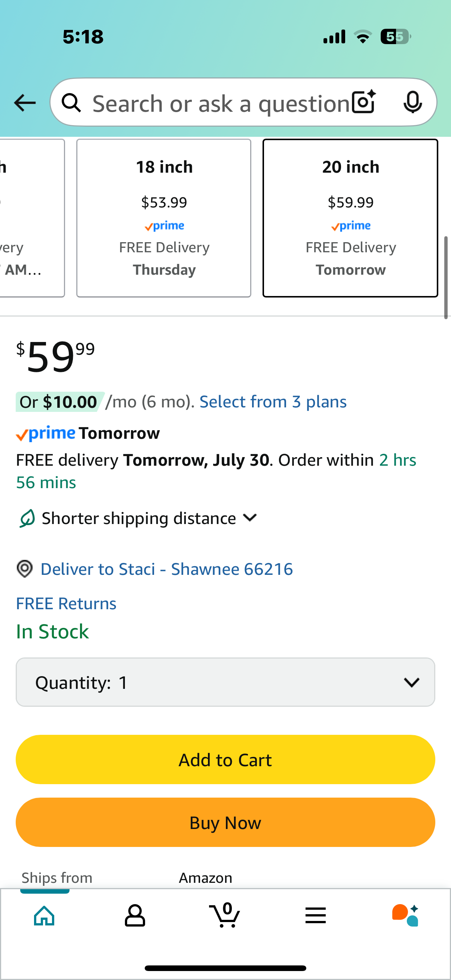This screenshot has height=980, width=451.
Task: Open the Home tab icon
Action: pos(44,915)
